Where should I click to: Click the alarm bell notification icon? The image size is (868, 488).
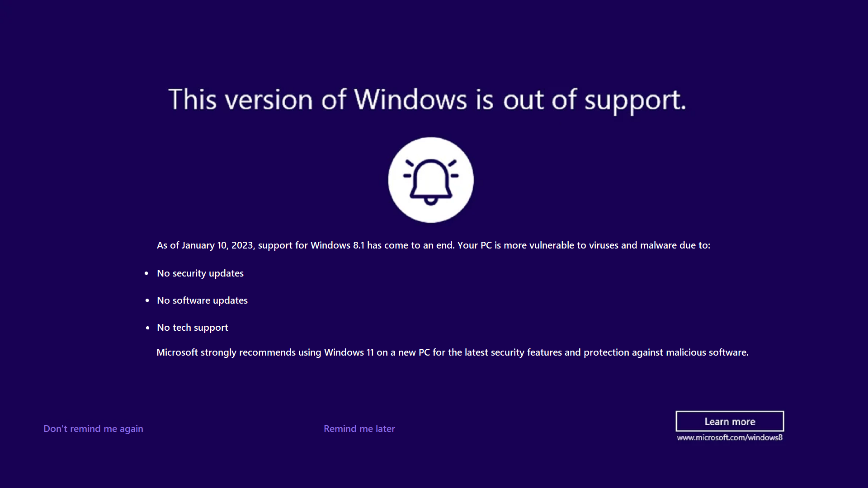431,180
